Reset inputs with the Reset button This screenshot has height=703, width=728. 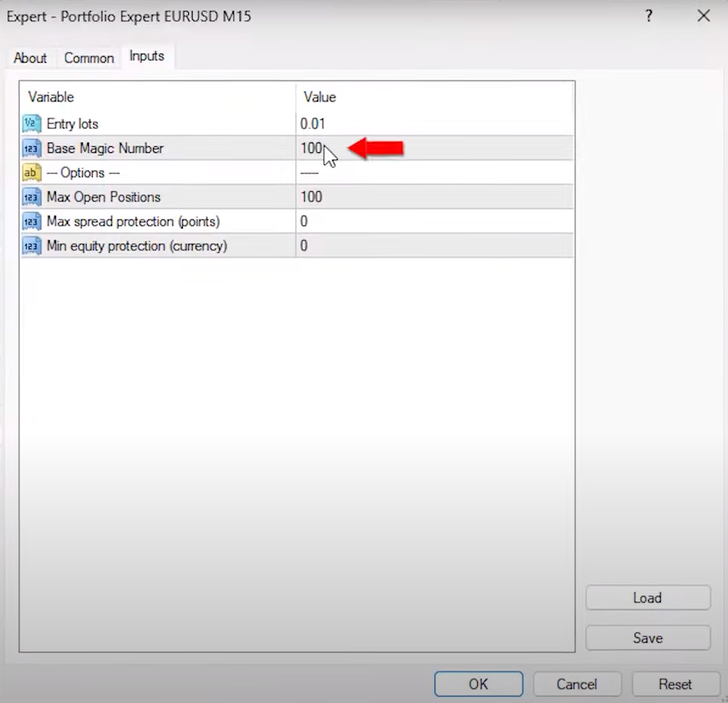(x=674, y=684)
